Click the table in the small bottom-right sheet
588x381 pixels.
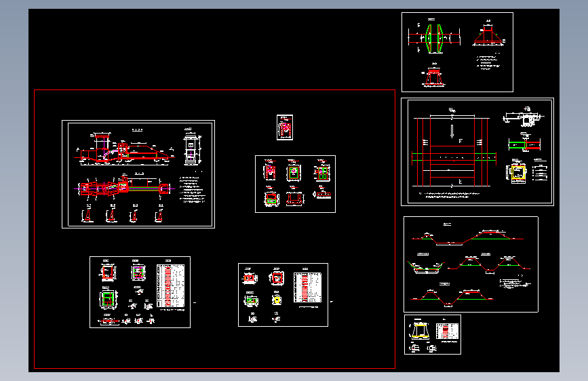point(447,332)
